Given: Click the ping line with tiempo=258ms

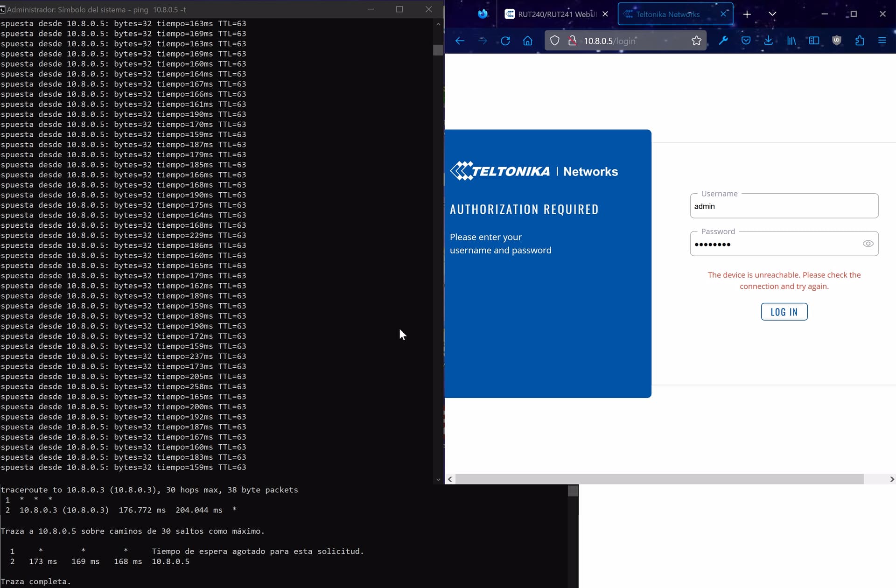Looking at the screenshot, I should point(123,386).
